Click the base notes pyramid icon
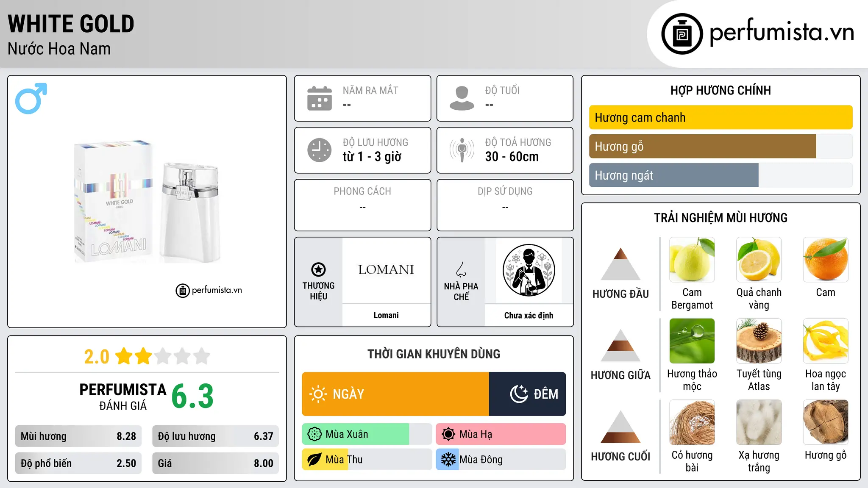The width and height of the screenshot is (868, 488). 620,427
